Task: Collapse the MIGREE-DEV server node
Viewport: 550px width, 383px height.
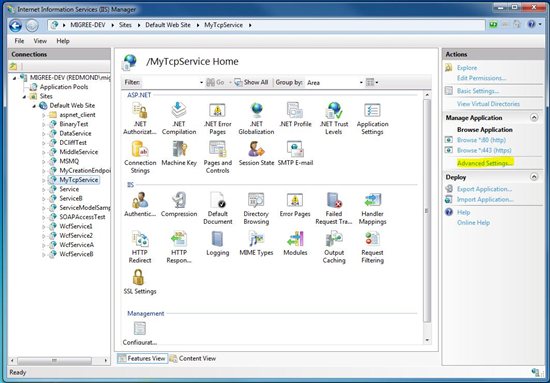Action: 15,78
